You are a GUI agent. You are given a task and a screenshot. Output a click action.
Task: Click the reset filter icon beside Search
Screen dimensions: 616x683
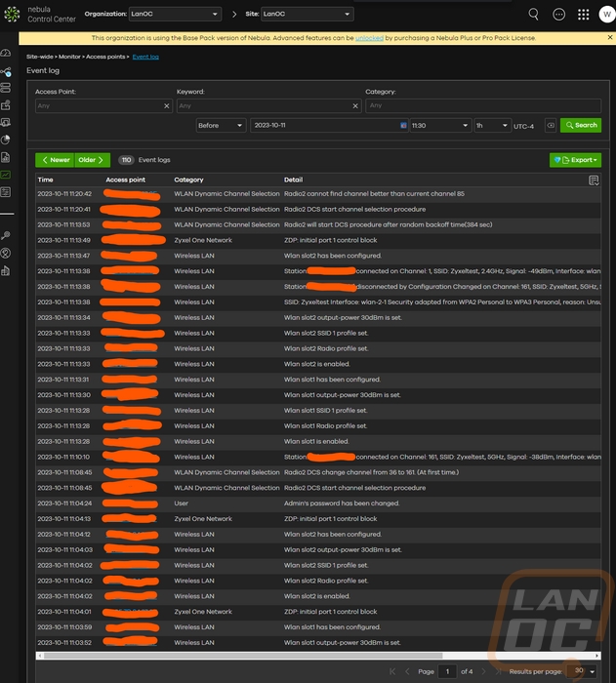[551, 126]
